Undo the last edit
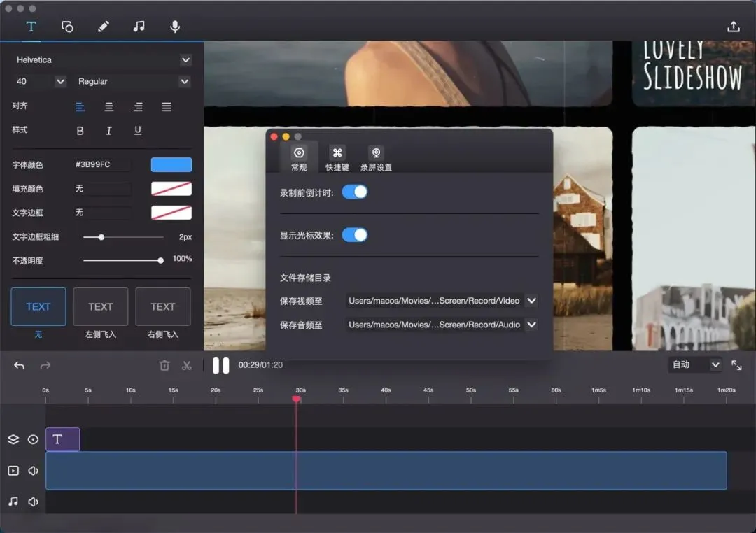This screenshot has height=533, width=756. point(20,365)
